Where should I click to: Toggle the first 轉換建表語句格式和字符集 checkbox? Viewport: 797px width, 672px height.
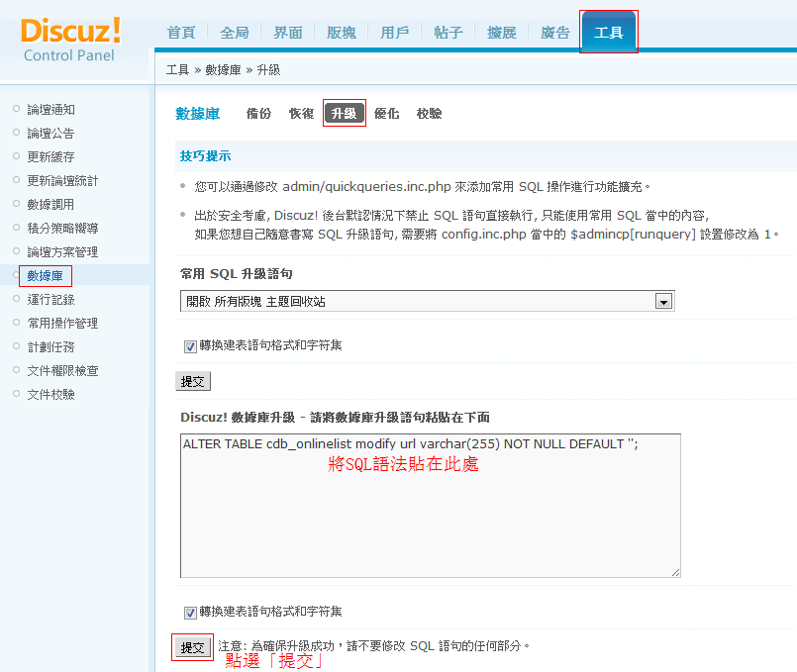(x=190, y=346)
